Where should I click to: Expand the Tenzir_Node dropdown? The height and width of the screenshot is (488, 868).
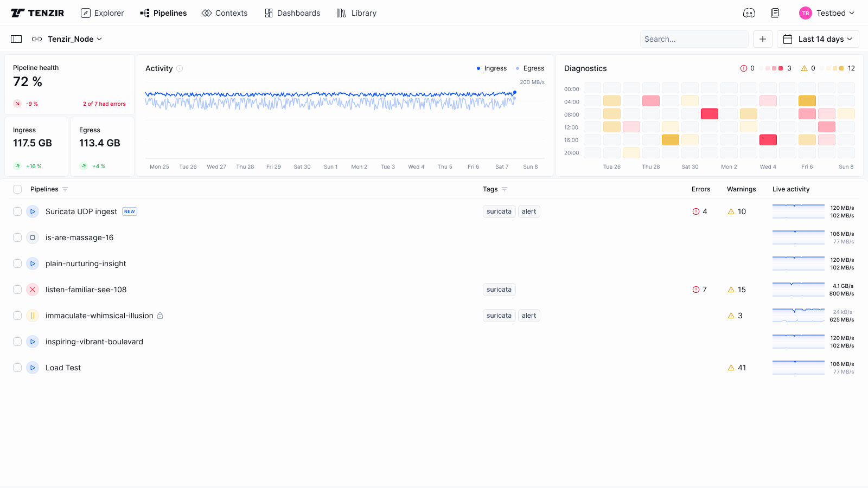coord(74,39)
